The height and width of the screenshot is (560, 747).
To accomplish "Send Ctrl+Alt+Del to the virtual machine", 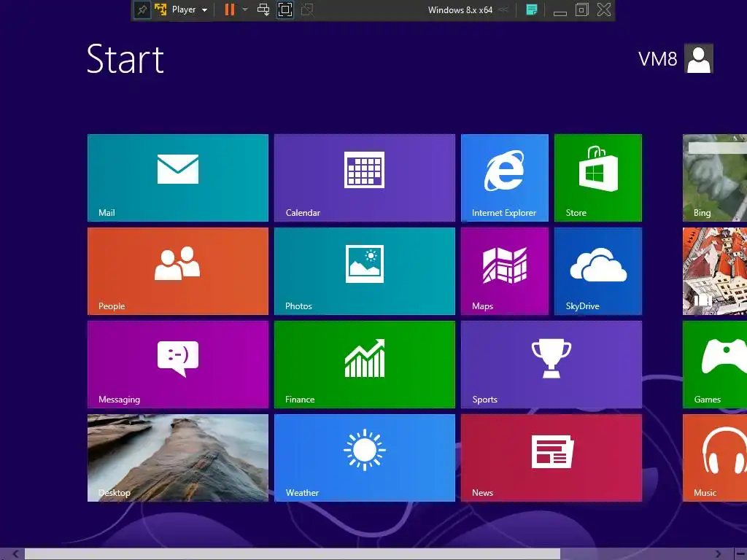I will click(x=263, y=9).
